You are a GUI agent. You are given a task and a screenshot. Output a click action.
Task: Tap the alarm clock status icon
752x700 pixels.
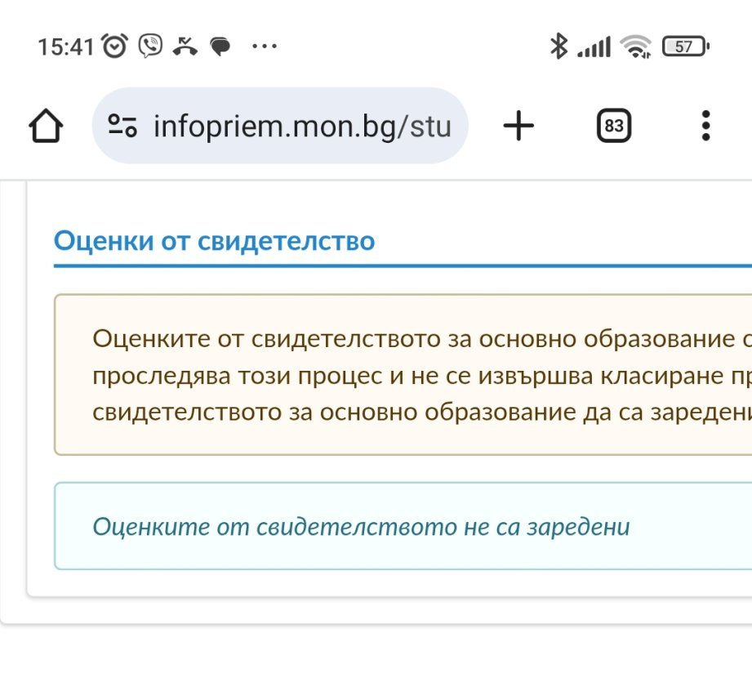(x=115, y=47)
